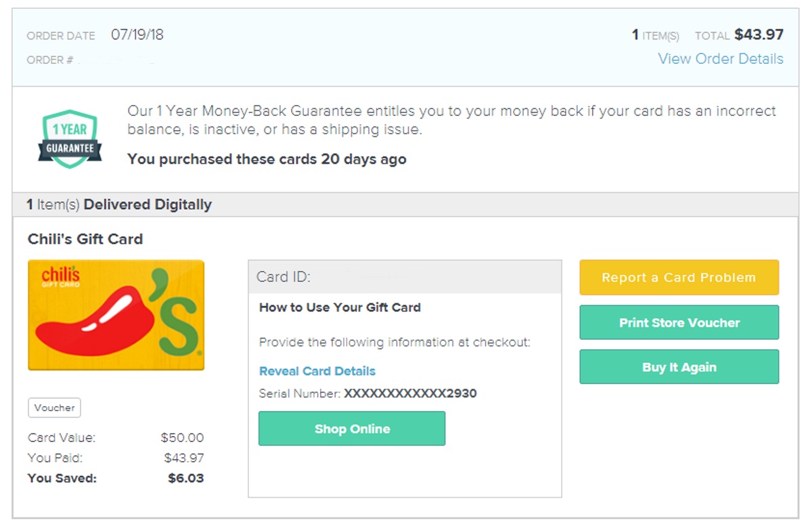
Task: Click Reveal Card Details link
Action: [x=317, y=371]
